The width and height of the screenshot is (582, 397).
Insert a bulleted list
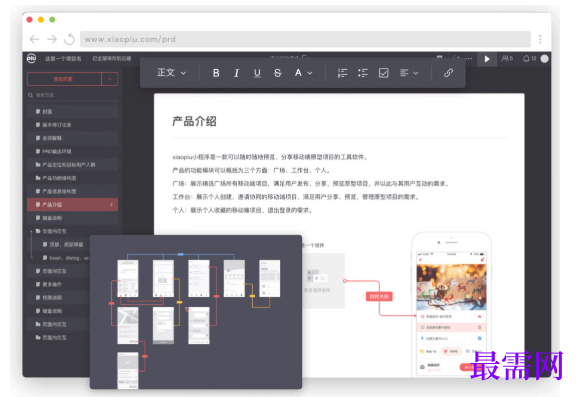coord(363,73)
